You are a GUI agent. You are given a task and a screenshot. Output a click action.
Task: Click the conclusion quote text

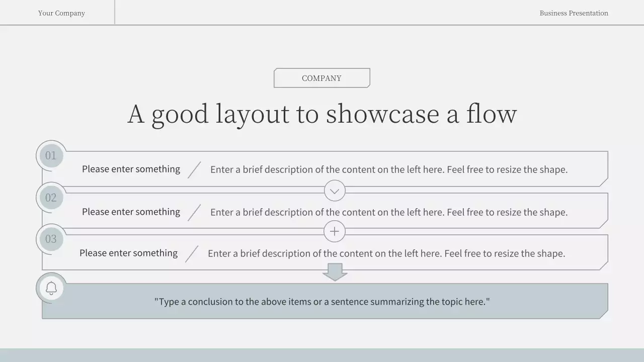322,302
